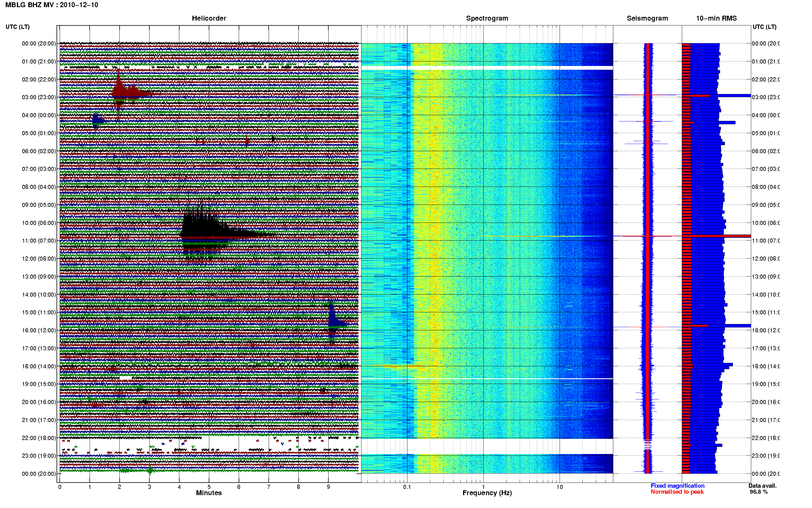Click the left-axis time label '12:00 (08:00)'
Image resolution: width=812 pixels, height=508 pixels.
tap(39, 259)
